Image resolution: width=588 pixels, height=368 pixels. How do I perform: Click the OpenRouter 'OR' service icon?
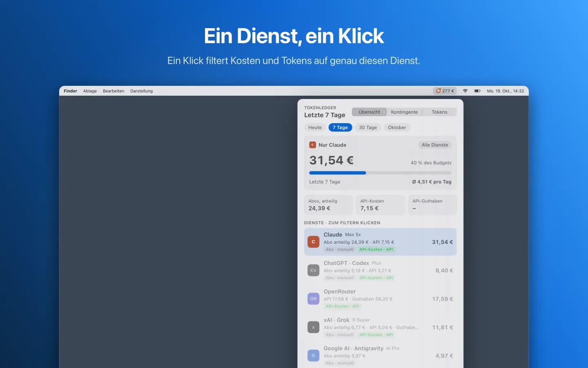[313, 298]
